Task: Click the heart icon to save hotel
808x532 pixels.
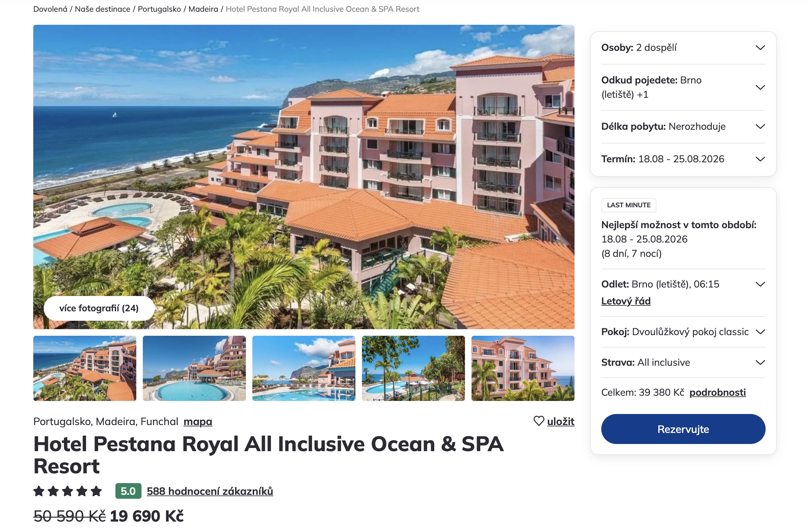Action: (538, 421)
